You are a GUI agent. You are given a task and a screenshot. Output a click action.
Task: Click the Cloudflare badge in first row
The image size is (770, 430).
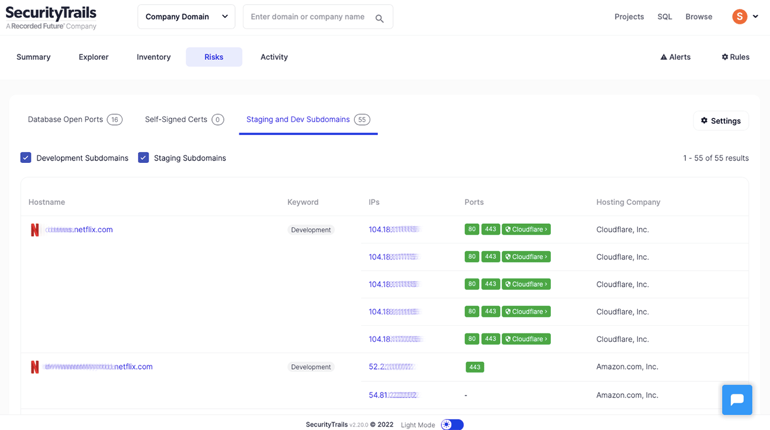tap(526, 229)
